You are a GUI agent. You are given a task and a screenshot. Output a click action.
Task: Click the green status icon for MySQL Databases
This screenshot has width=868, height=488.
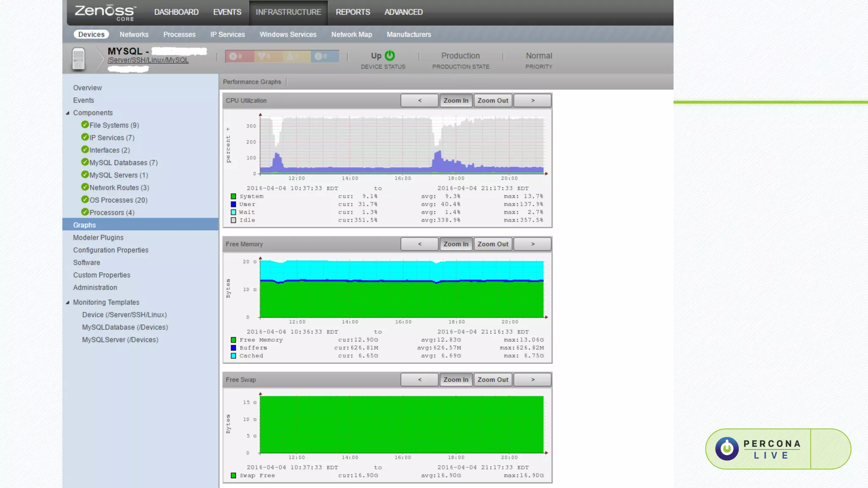85,162
